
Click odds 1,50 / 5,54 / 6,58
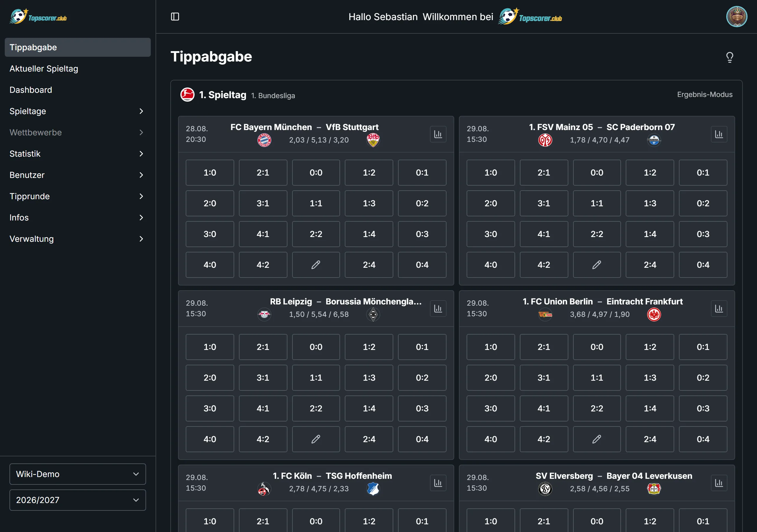319,314
